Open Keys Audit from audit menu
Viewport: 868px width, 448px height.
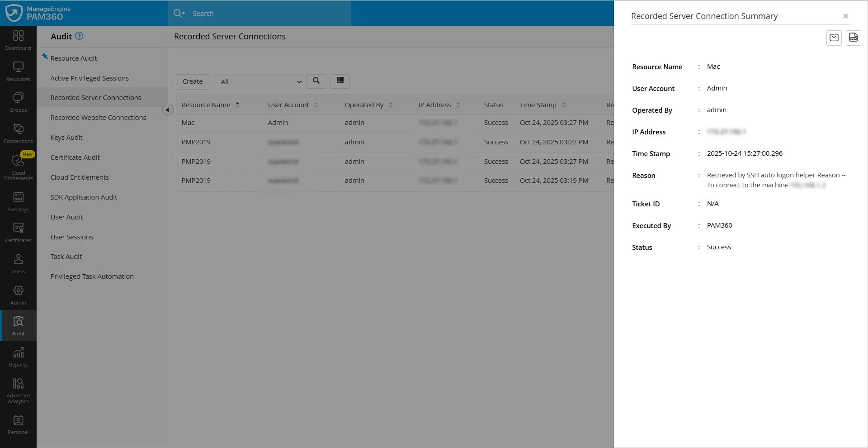[x=66, y=138]
